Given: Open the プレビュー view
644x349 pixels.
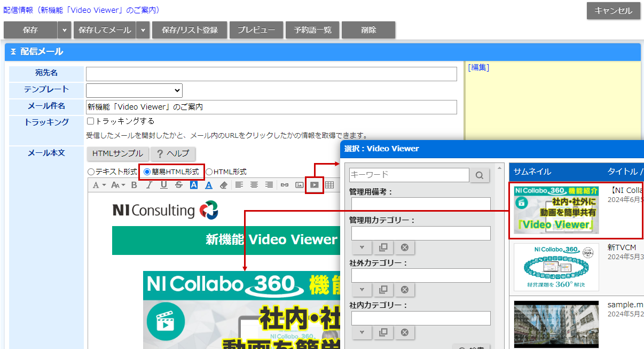Looking at the screenshot, I should (256, 30).
